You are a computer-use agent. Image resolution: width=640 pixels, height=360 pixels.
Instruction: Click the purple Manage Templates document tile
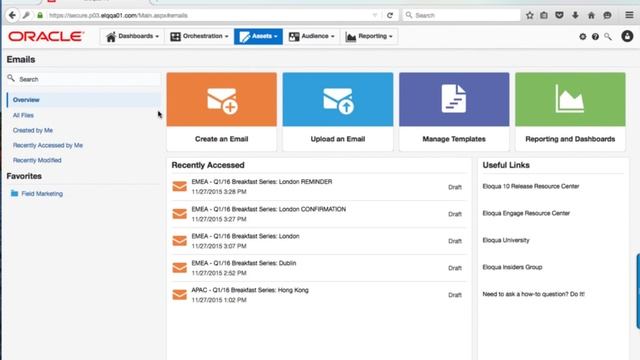454,99
